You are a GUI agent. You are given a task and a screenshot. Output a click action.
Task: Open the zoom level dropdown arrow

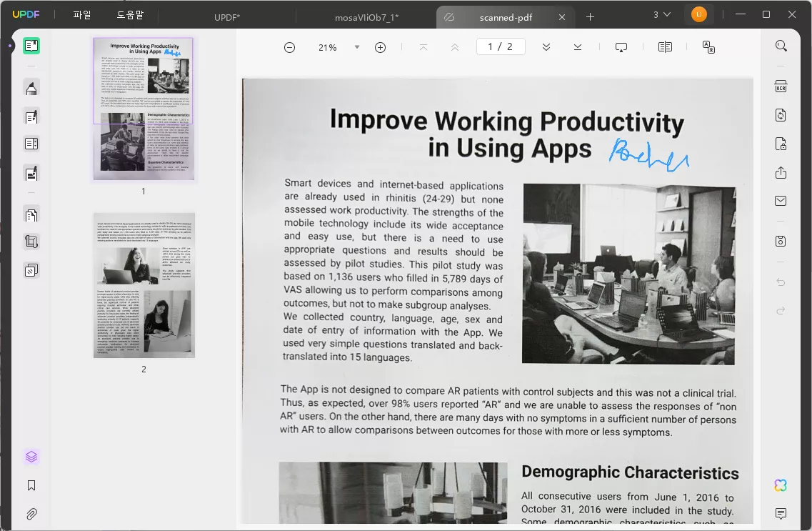click(357, 47)
